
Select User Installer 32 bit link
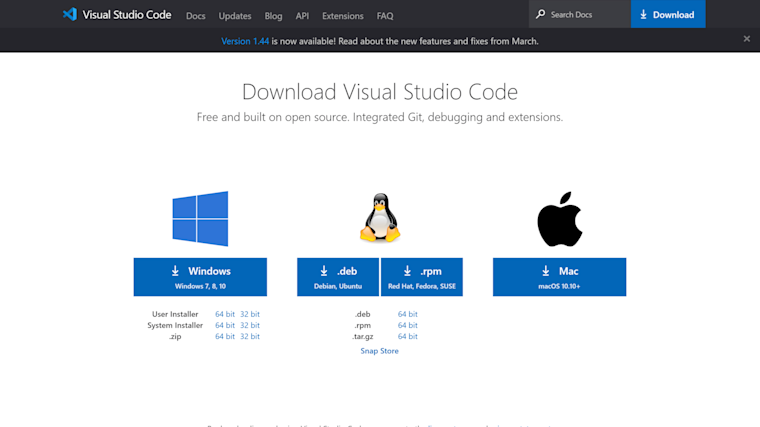click(250, 314)
